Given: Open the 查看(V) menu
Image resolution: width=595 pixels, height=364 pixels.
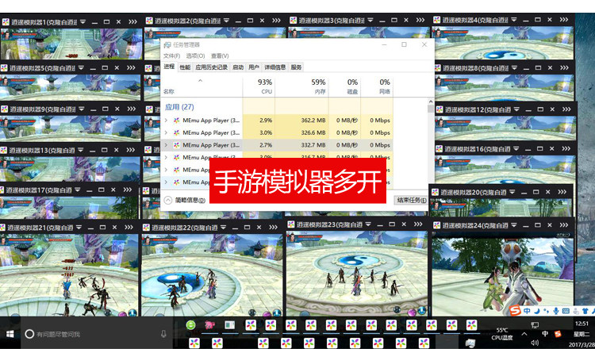Looking at the screenshot, I should tap(220, 56).
